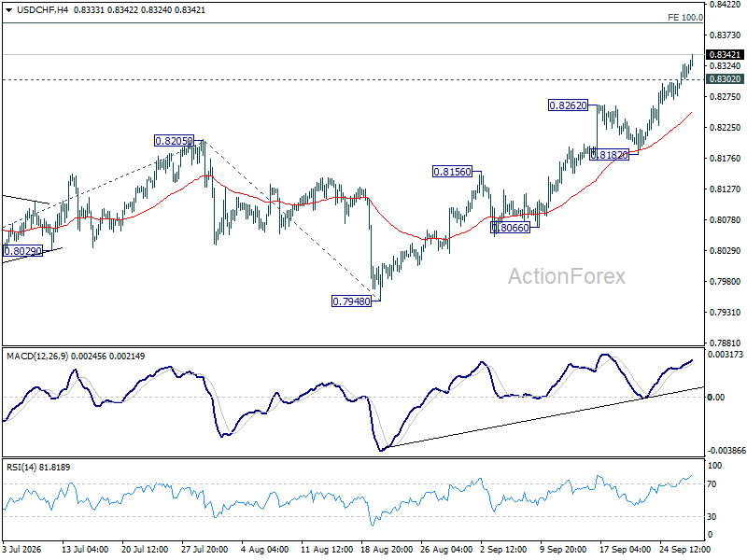Click the current price tag 0.83421

point(725,55)
